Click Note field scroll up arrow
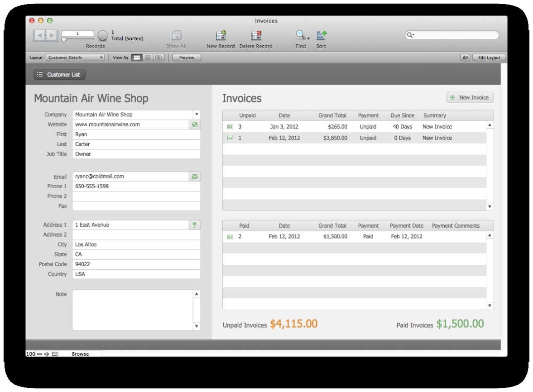Image resolution: width=533 pixels, height=392 pixels. tap(197, 294)
